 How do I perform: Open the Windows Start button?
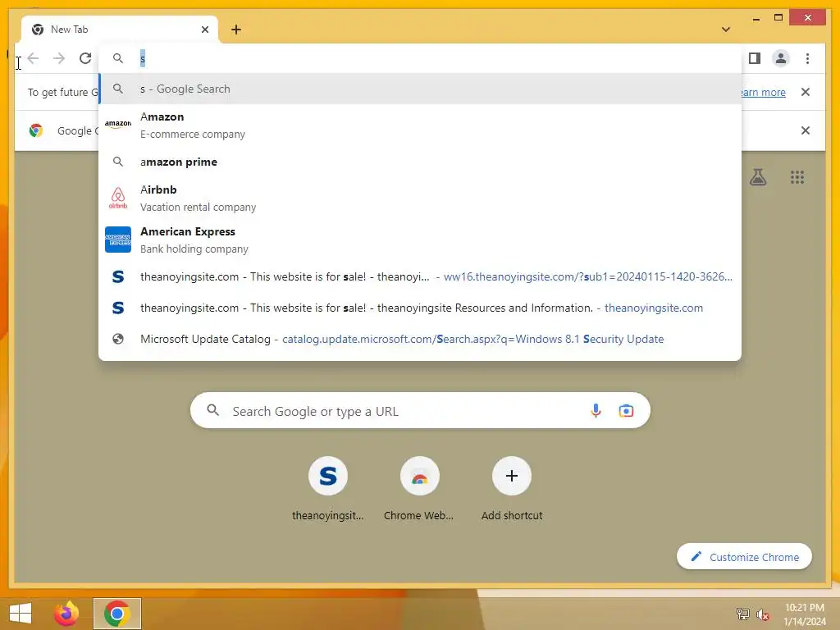click(x=21, y=614)
